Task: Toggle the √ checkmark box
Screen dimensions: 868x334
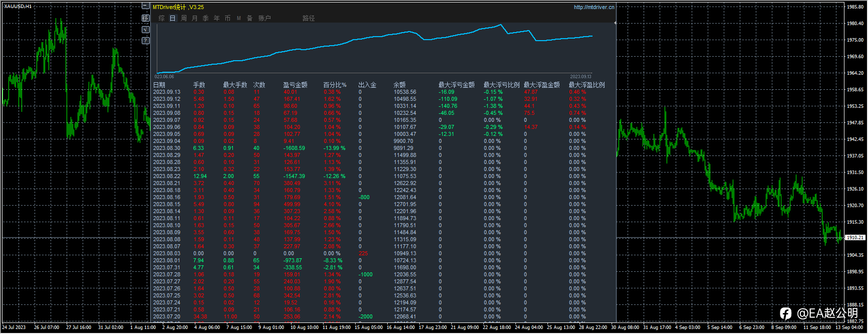Action: pyautogui.click(x=145, y=30)
